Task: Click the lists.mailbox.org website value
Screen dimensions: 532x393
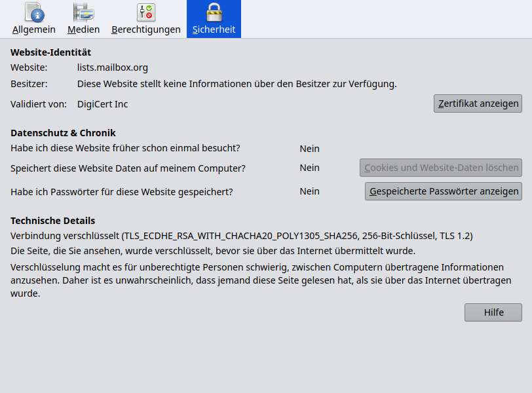Action: pyautogui.click(x=112, y=67)
